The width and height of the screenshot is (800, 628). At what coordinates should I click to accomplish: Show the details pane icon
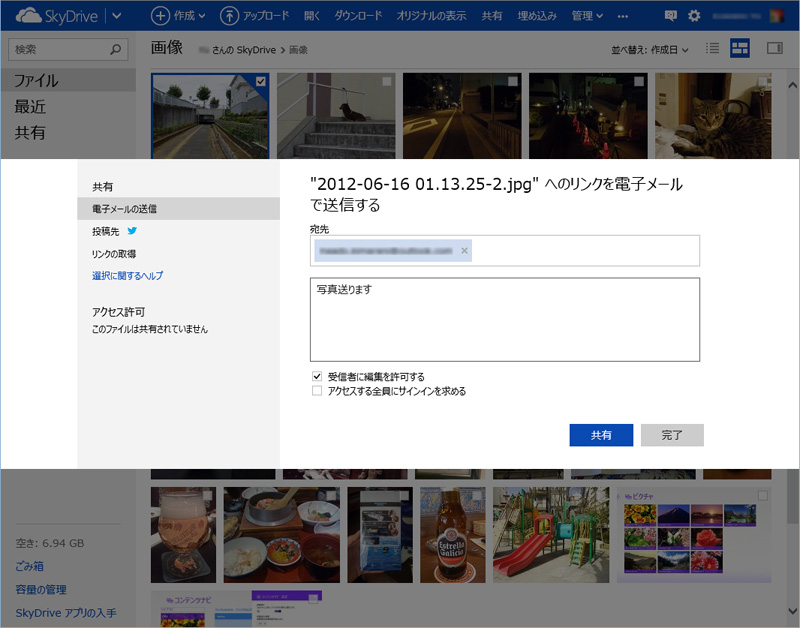[773, 48]
